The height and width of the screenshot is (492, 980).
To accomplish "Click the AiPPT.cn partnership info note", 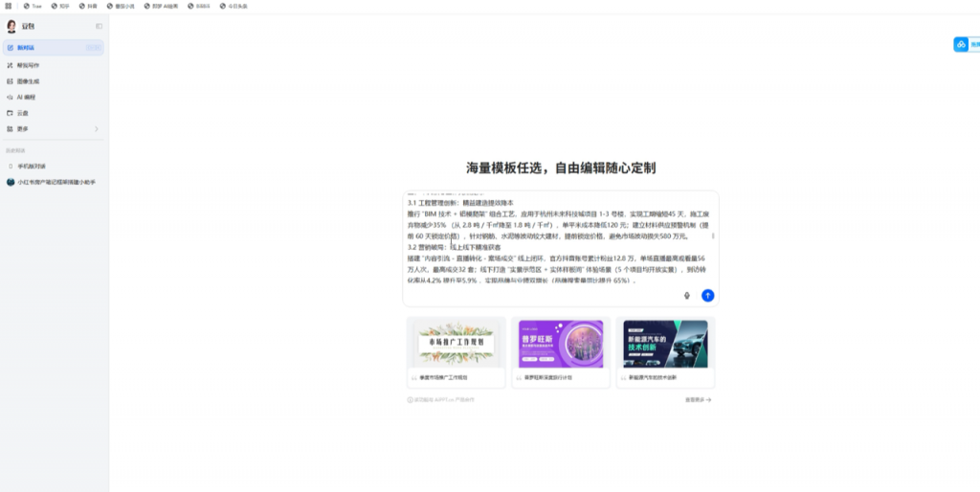I will (x=441, y=399).
